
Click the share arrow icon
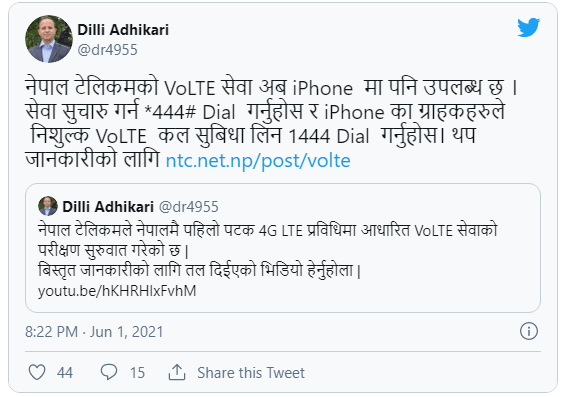(177, 372)
